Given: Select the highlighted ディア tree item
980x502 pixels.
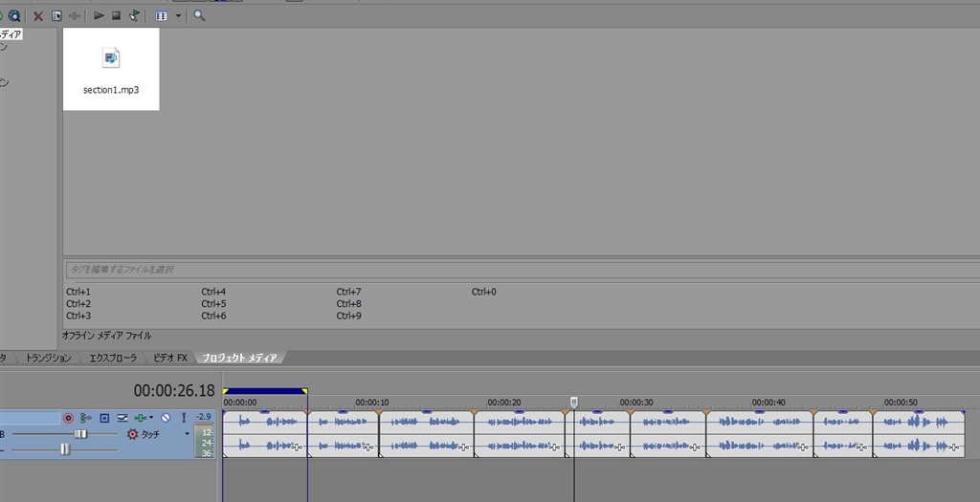Looking at the screenshot, I should point(11,34).
